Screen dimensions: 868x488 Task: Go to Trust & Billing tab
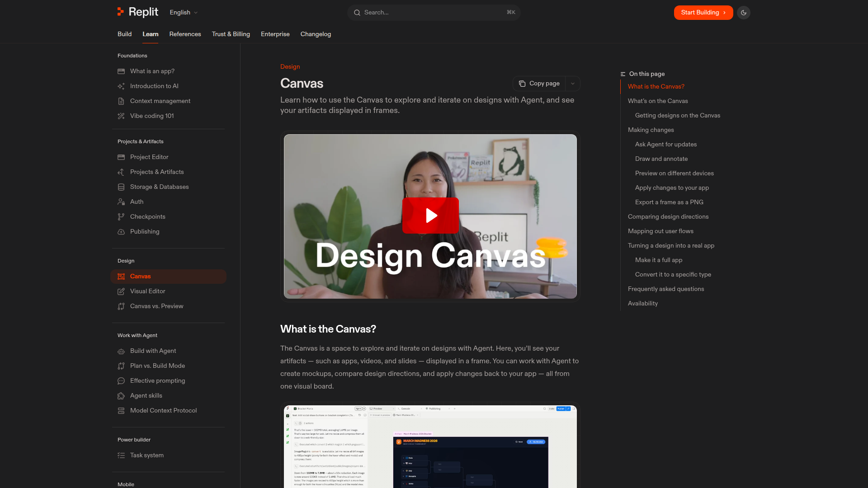pos(231,34)
